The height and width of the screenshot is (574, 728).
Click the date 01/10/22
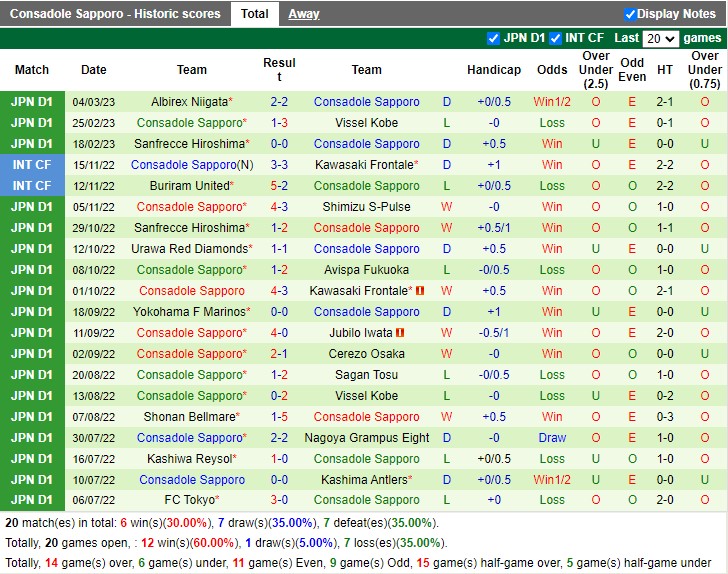pyautogui.click(x=94, y=291)
